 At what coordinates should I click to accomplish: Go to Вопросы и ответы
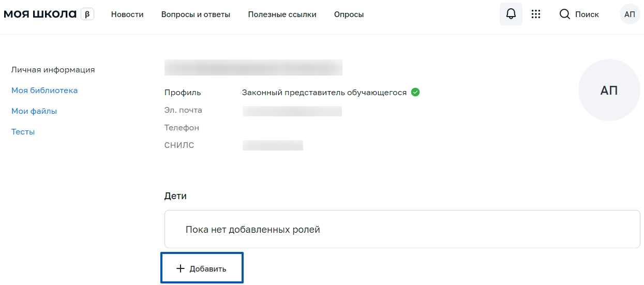[x=196, y=14]
